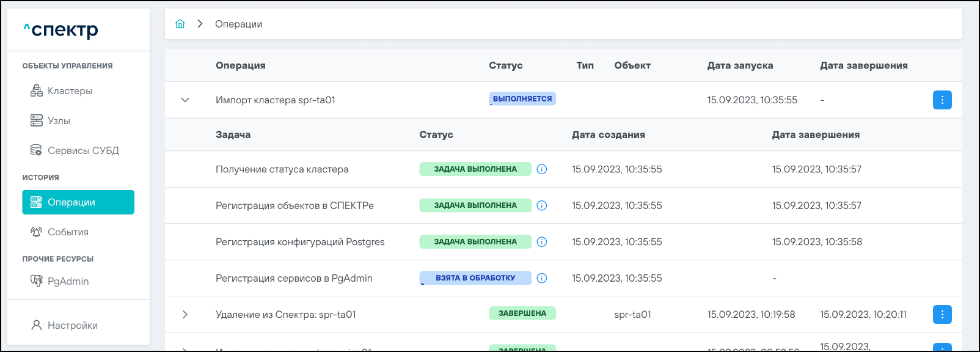The height and width of the screenshot is (352, 980).
Task: Expand the Удаление из Спектра: spr-ta01 row
Action: coord(185,314)
